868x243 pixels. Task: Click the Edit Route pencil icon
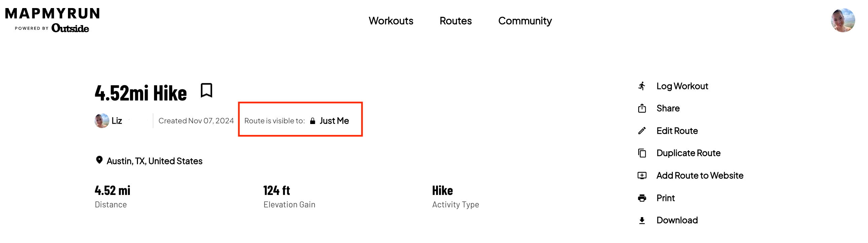[642, 131]
